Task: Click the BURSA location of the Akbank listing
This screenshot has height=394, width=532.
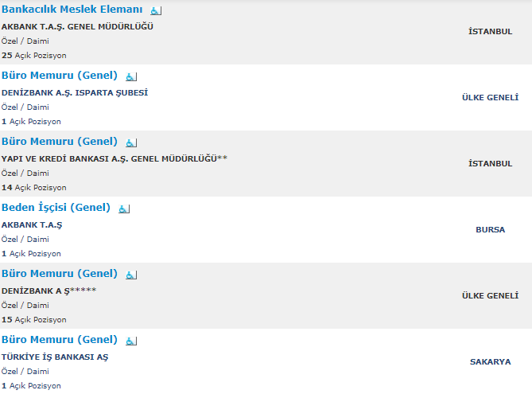Action: 490,229
